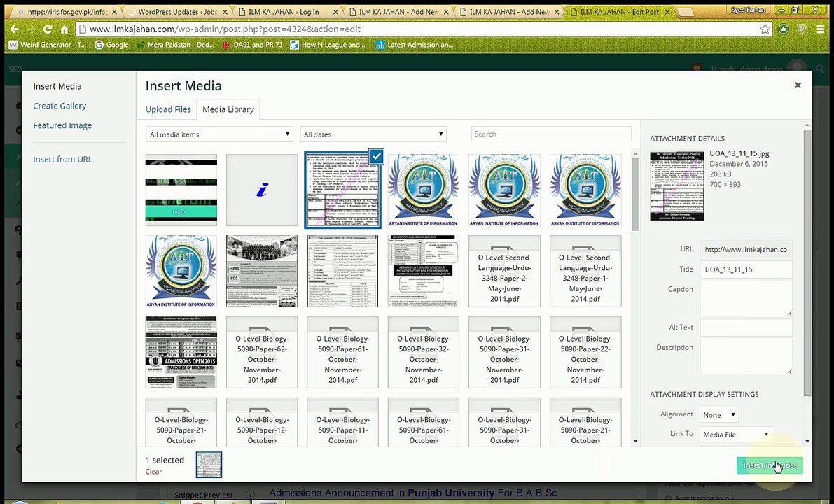Open the browser home page icon

pyautogui.click(x=64, y=29)
